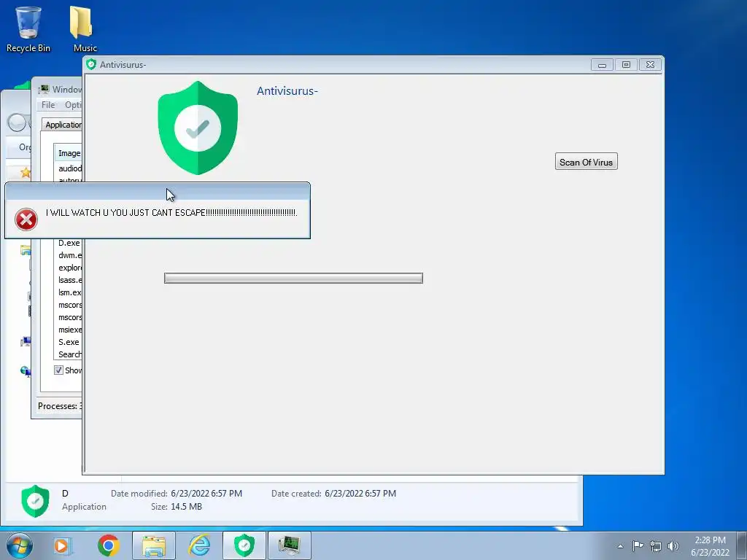Click Task Manager window title icon
Screen dimensions: 747x560
44,89
